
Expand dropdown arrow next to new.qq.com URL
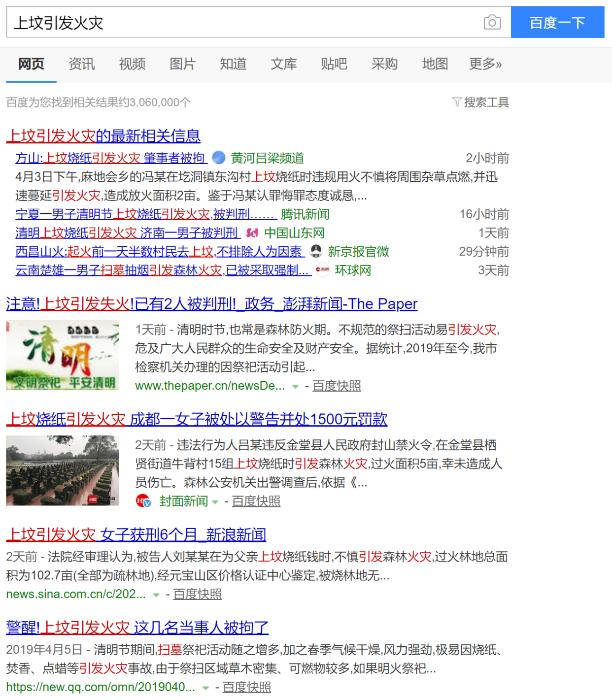[205, 688]
